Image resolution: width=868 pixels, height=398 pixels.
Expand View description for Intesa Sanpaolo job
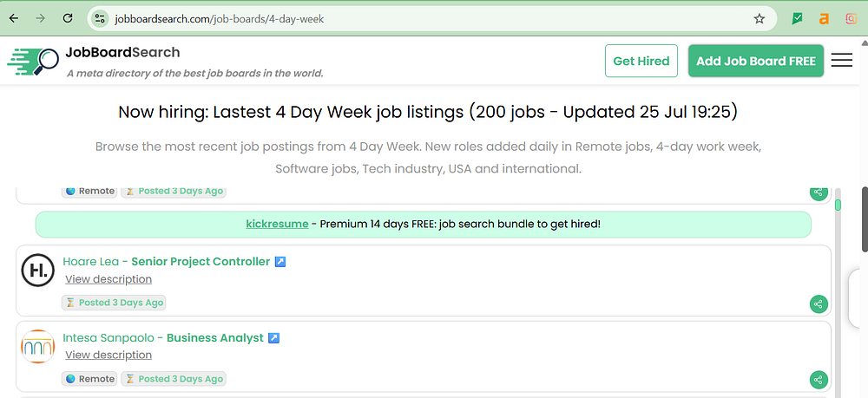pyautogui.click(x=108, y=355)
